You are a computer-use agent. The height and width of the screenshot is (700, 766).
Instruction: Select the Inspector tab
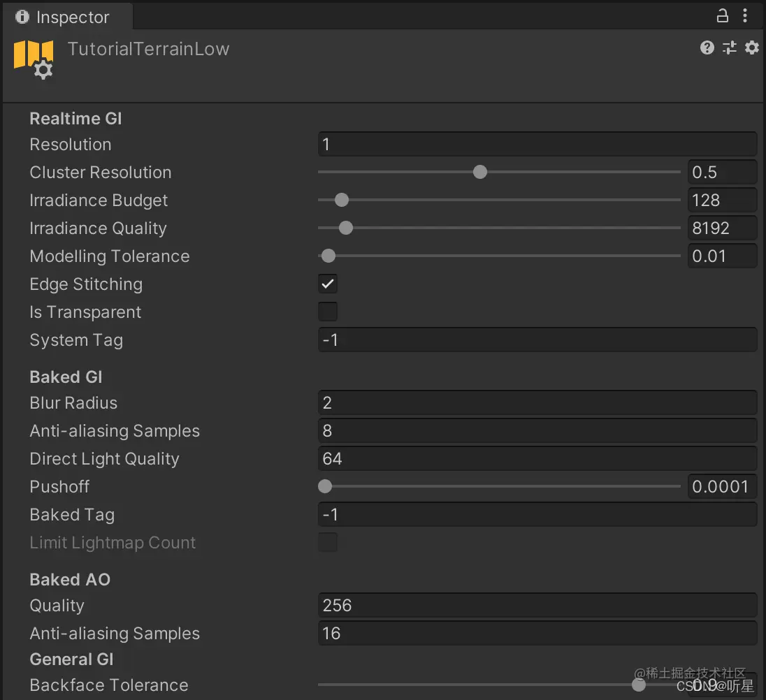coord(67,17)
